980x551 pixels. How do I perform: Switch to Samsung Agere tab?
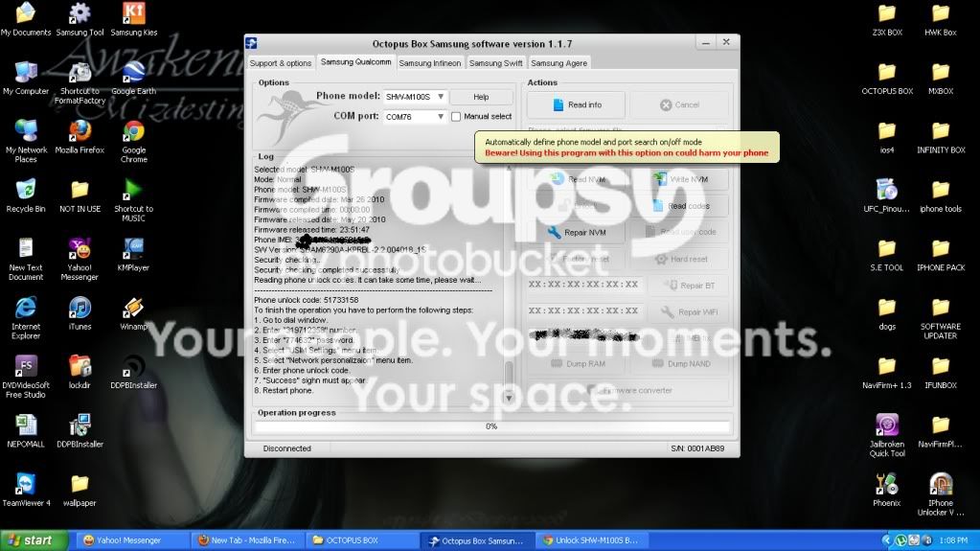(558, 63)
